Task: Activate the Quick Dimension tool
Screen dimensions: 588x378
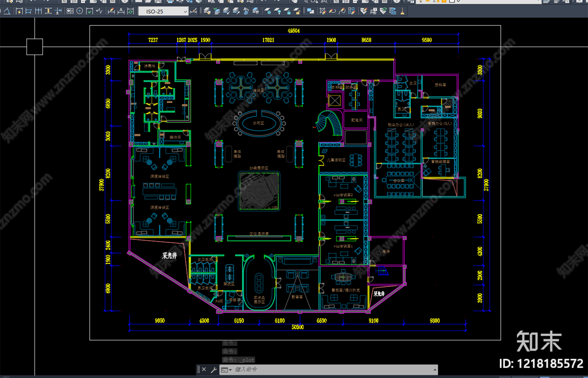Action: coord(19,11)
